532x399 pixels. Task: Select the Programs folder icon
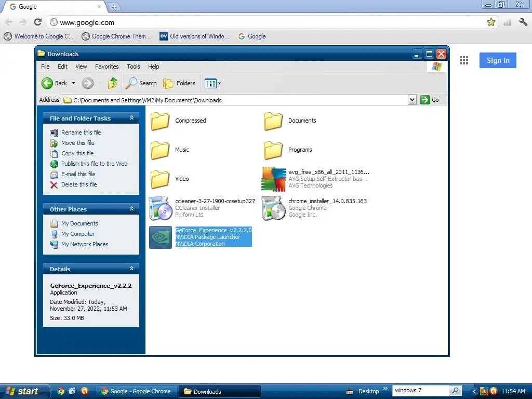click(x=273, y=150)
